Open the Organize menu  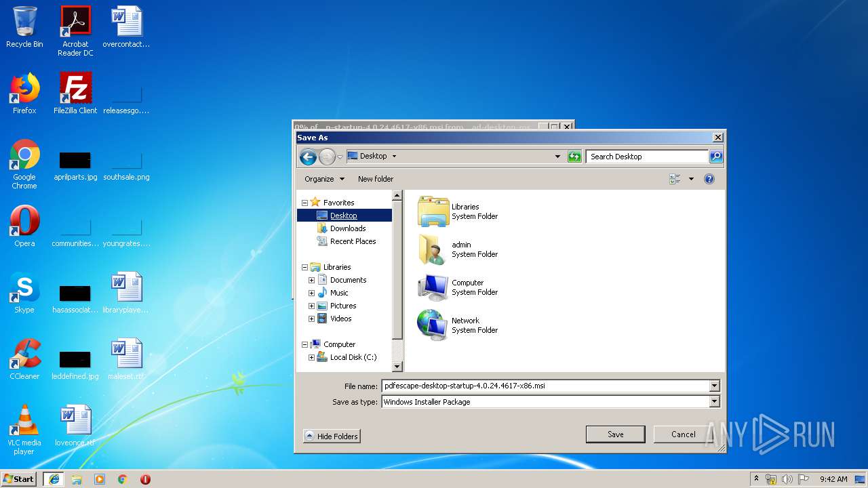pyautogui.click(x=324, y=179)
